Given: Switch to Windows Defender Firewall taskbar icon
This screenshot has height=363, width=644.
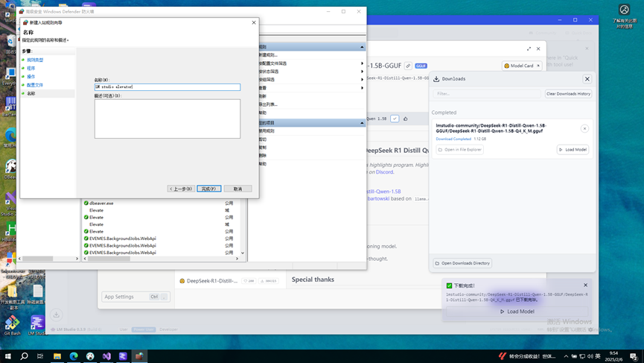Looking at the screenshot, I should (x=139, y=356).
